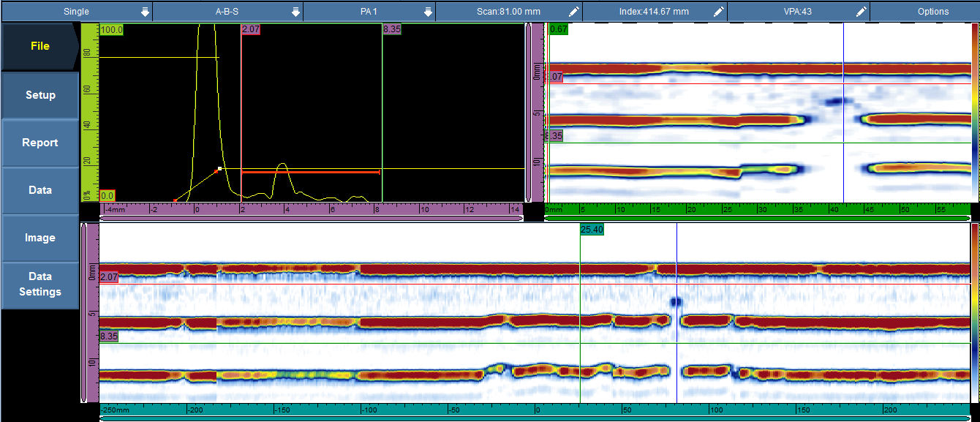Open the Report menu

40,143
